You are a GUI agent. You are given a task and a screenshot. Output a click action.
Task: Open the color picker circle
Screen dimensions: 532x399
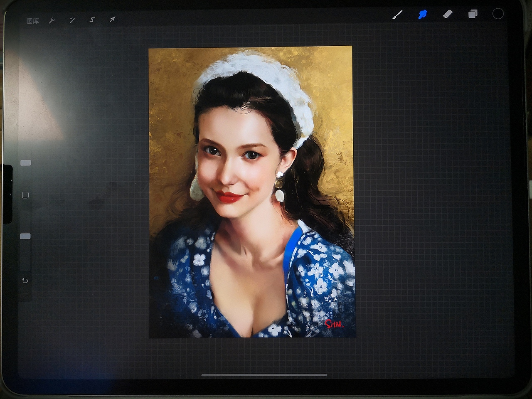[x=498, y=14]
